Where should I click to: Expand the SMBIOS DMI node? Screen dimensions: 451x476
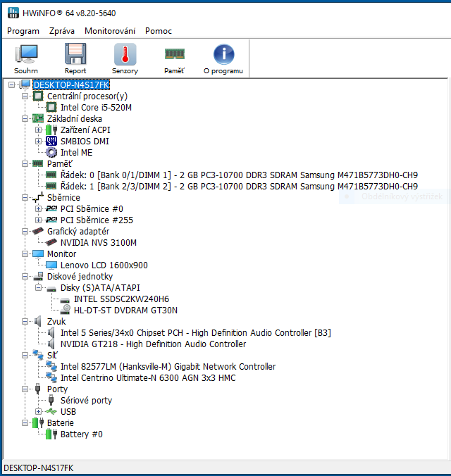[38, 141]
